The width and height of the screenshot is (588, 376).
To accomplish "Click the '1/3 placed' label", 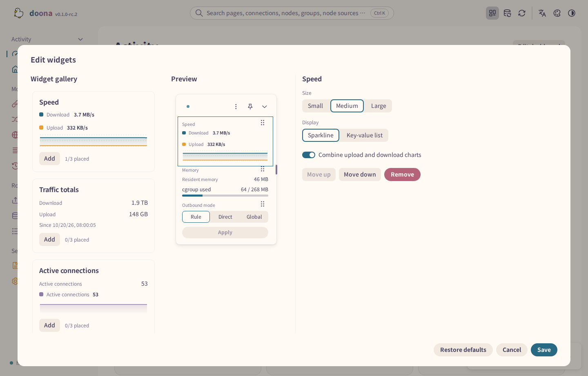I will (77, 159).
